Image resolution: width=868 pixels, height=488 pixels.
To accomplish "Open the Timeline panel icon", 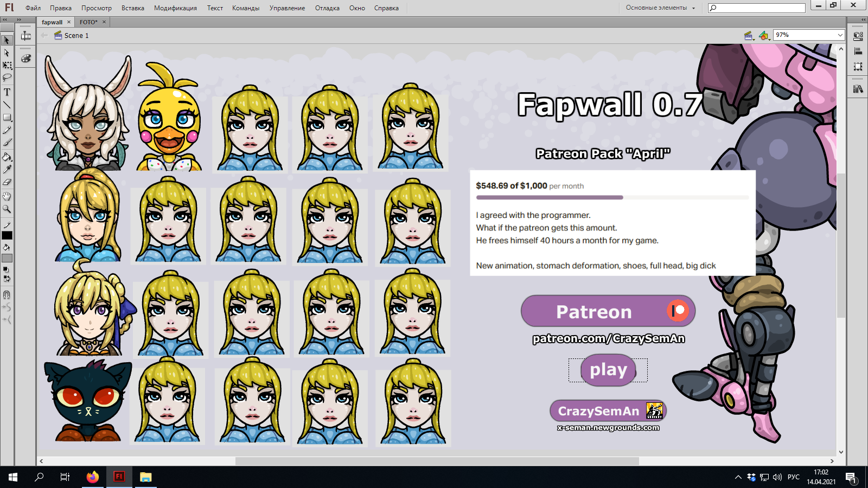I will click(x=25, y=36).
